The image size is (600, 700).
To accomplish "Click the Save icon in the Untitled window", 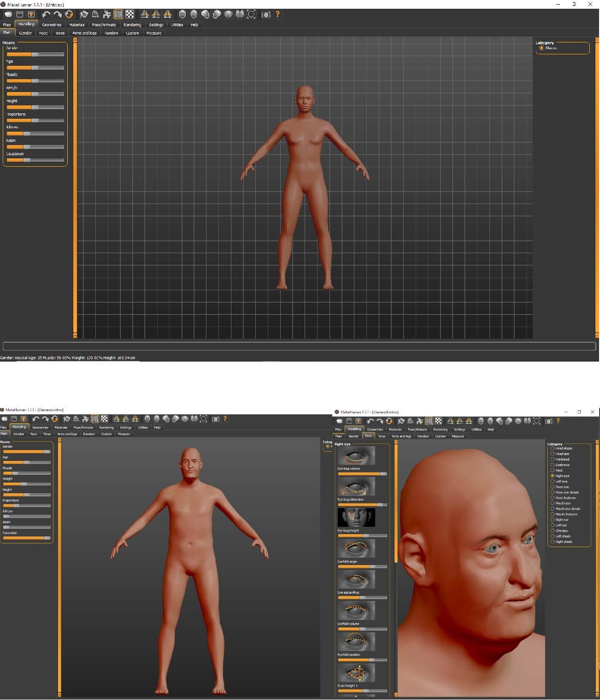I will [x=20, y=14].
